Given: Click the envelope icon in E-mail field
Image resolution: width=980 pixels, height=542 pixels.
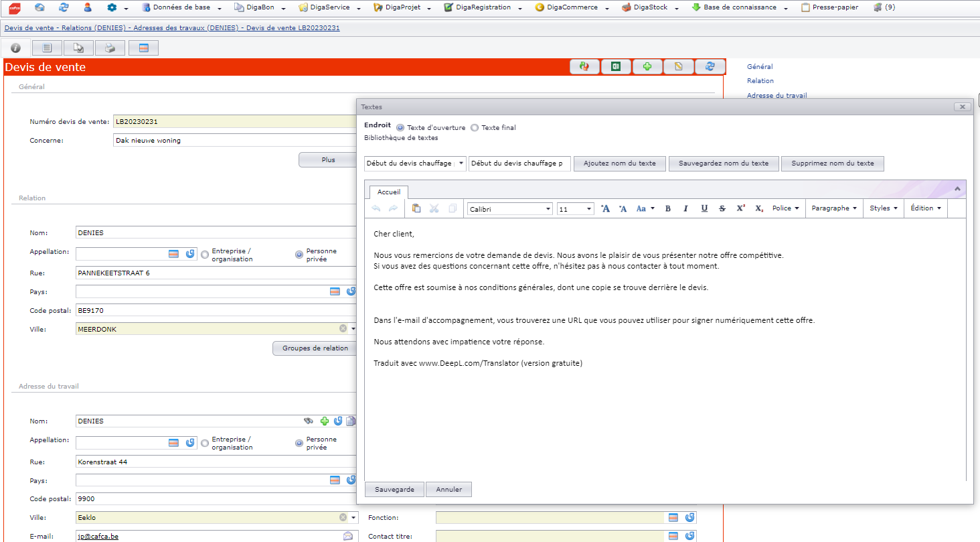Looking at the screenshot, I should pos(348,536).
